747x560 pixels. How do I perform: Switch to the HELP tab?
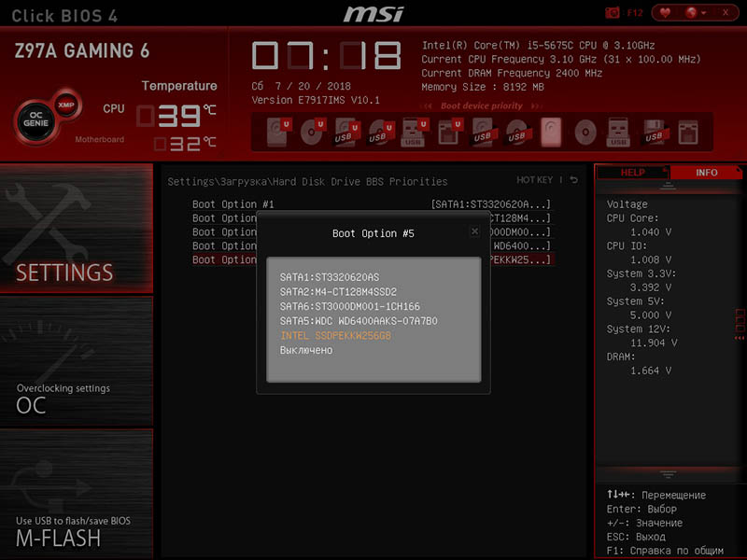632,173
